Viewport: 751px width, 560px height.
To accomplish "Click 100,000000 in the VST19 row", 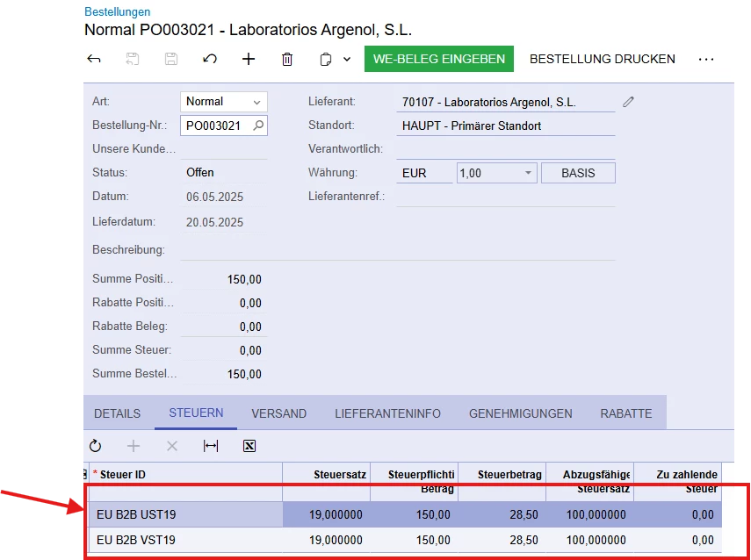I will (590, 540).
